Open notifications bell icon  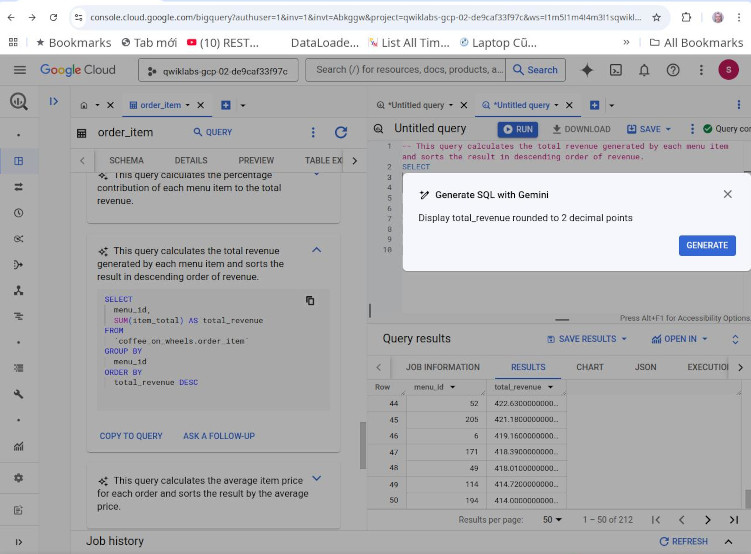(644, 70)
